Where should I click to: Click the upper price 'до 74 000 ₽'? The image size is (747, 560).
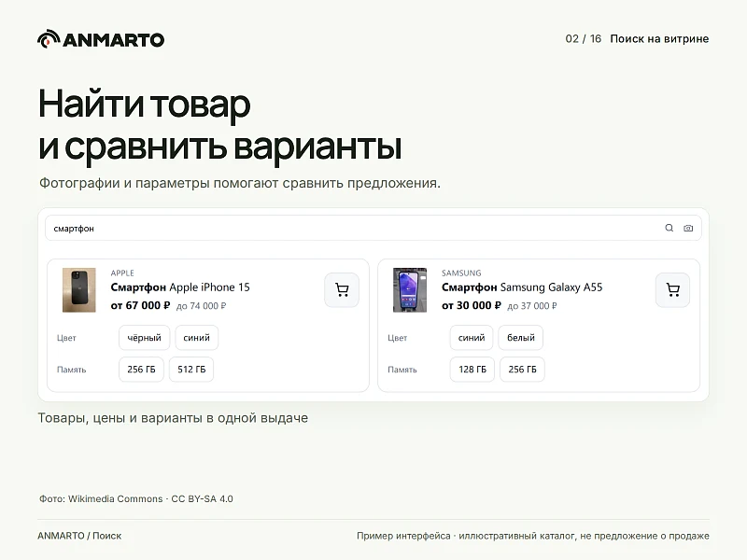pyautogui.click(x=201, y=306)
